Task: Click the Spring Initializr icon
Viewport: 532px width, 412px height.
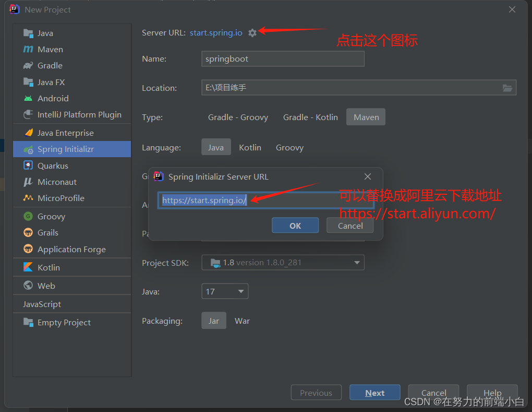Action: [x=28, y=149]
